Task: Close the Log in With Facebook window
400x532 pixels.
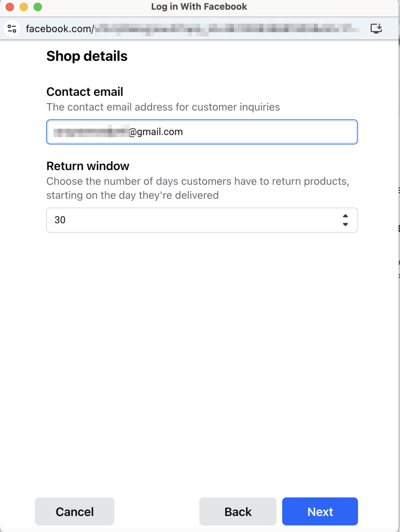Action: tap(10, 7)
